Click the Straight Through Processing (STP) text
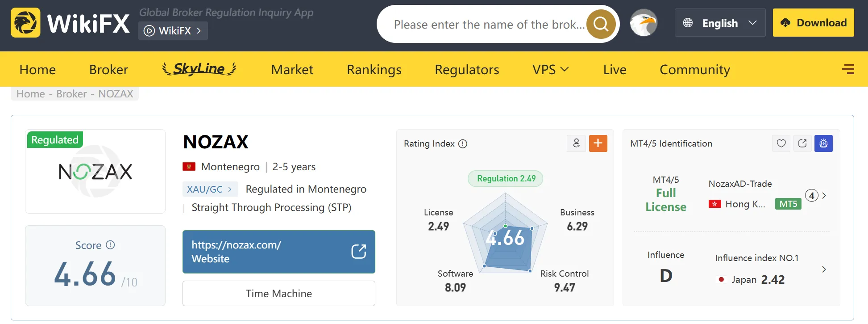This screenshot has height=324, width=868. click(271, 207)
